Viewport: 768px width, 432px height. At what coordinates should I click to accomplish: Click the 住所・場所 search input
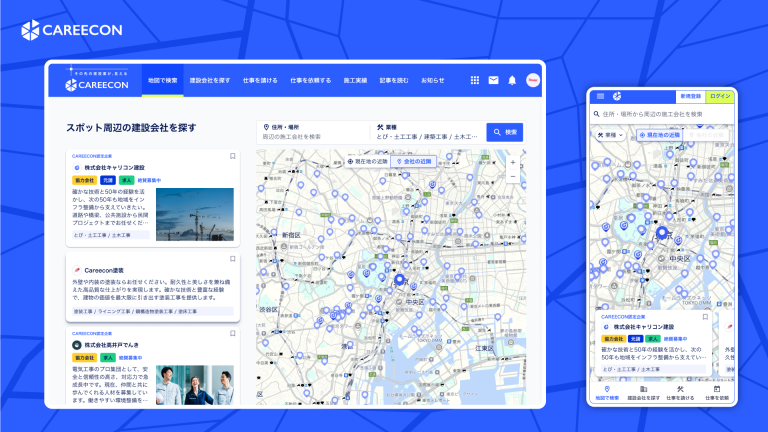tap(313, 132)
